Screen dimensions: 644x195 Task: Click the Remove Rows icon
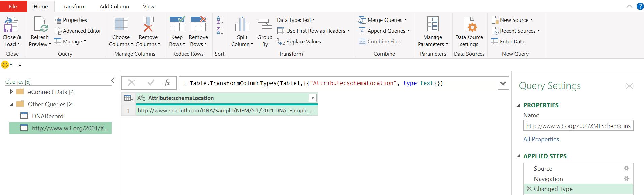click(x=198, y=24)
